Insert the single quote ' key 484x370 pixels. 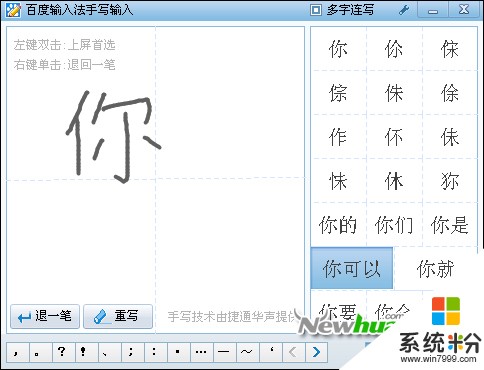(x=270, y=352)
